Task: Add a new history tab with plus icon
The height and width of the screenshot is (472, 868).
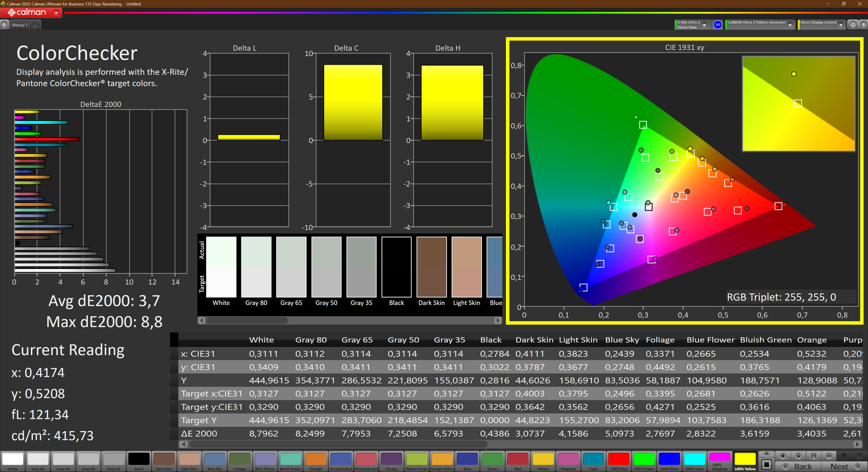Action: (35, 25)
